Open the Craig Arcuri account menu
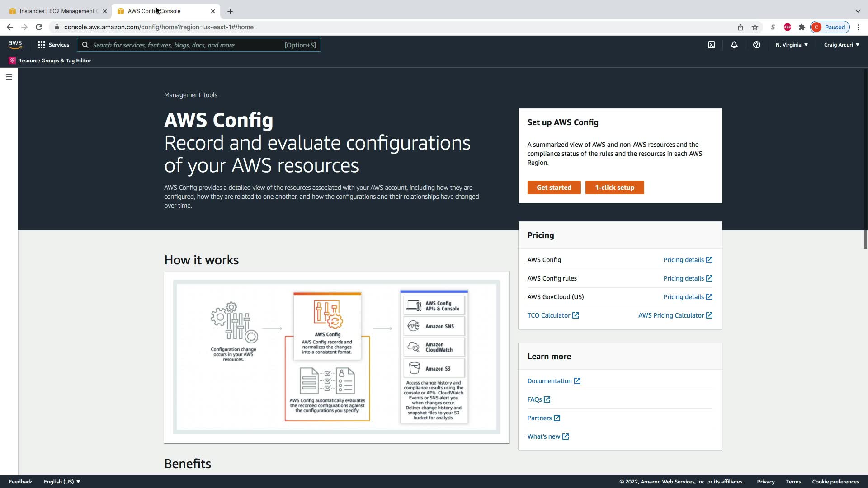This screenshot has width=868, height=488. click(841, 45)
